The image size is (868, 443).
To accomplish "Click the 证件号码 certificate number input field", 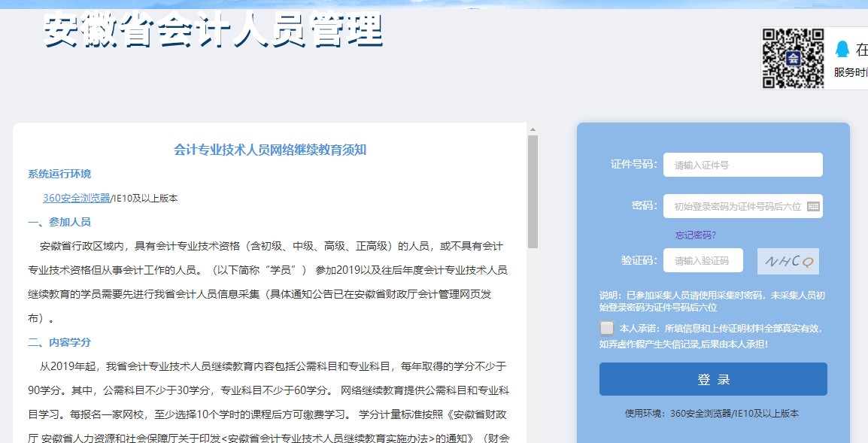I will tap(742, 165).
